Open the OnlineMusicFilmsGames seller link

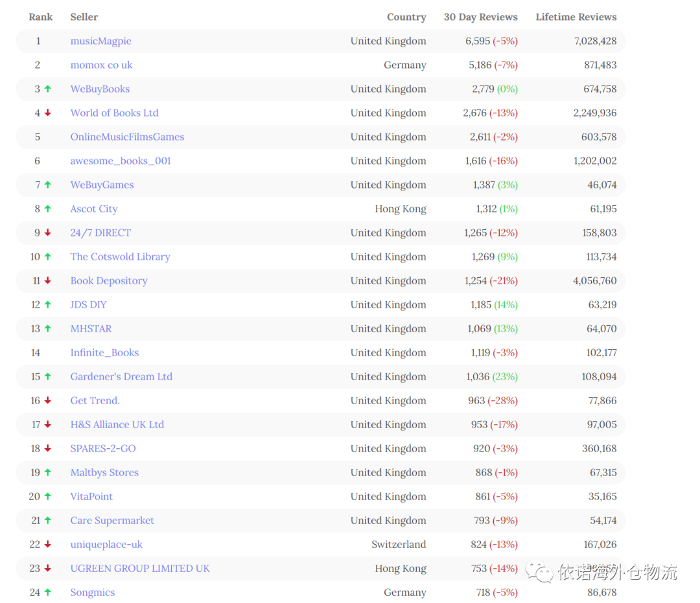pos(127,137)
